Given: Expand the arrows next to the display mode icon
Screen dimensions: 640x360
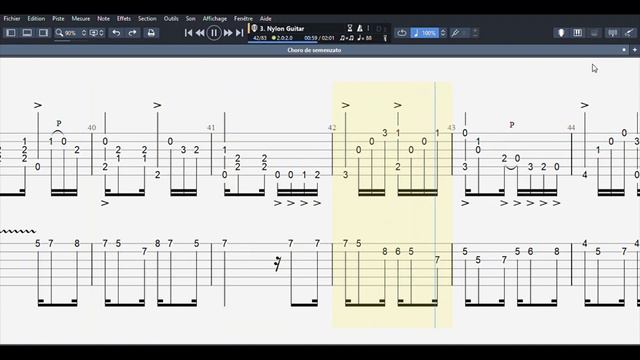Looking at the screenshot, I should tap(101, 33).
